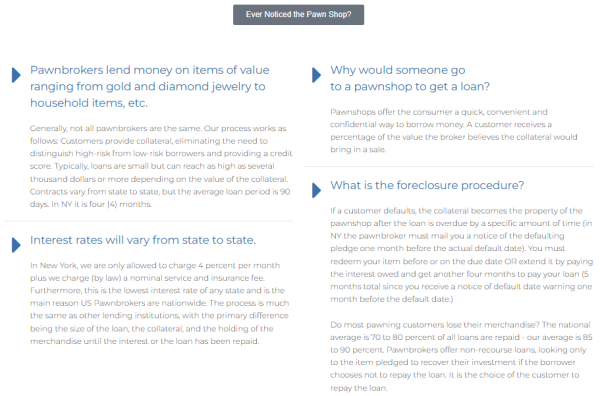
Task: Click the blue arrow beside Pawnbrokers lend money heading
Action: coord(16,75)
